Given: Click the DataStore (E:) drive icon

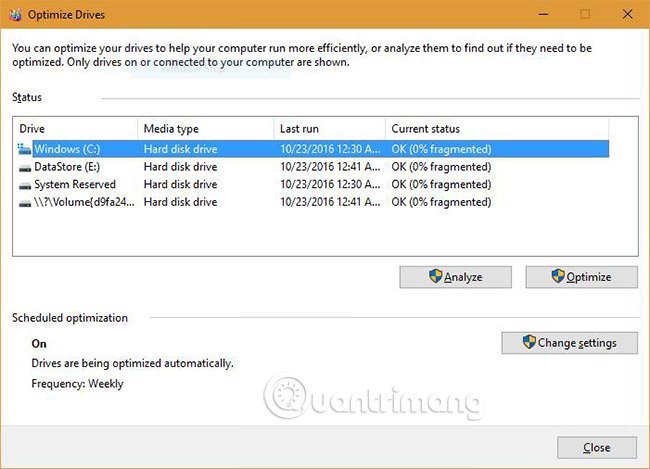Looking at the screenshot, I should [25, 167].
